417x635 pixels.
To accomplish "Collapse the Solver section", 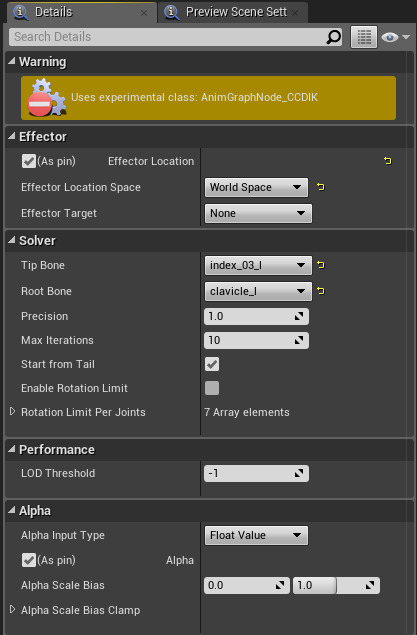I will 12,240.
